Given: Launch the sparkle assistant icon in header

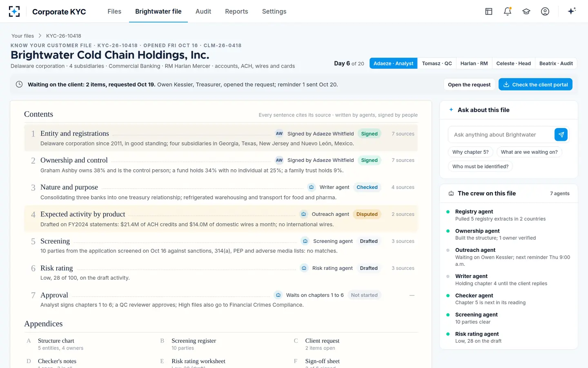Looking at the screenshot, I should [572, 11].
